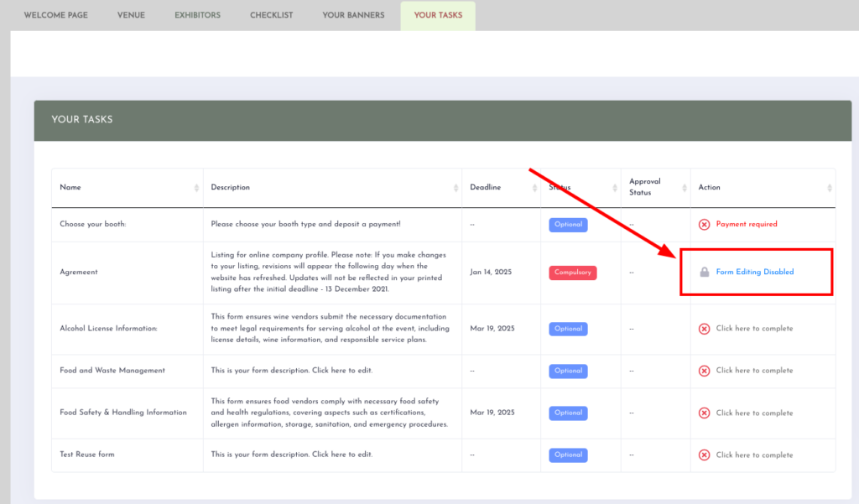The width and height of the screenshot is (859, 504).
Task: Click here to complete Alcohol License form
Action: point(754,329)
